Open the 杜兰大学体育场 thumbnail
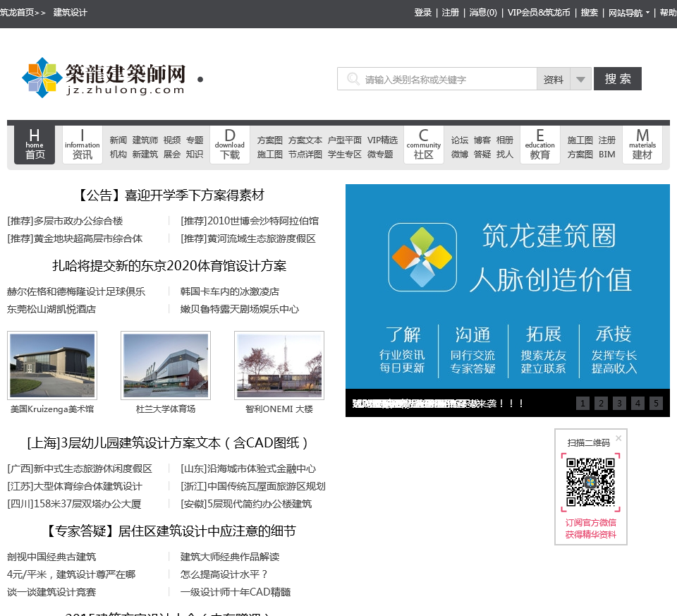 (x=166, y=366)
